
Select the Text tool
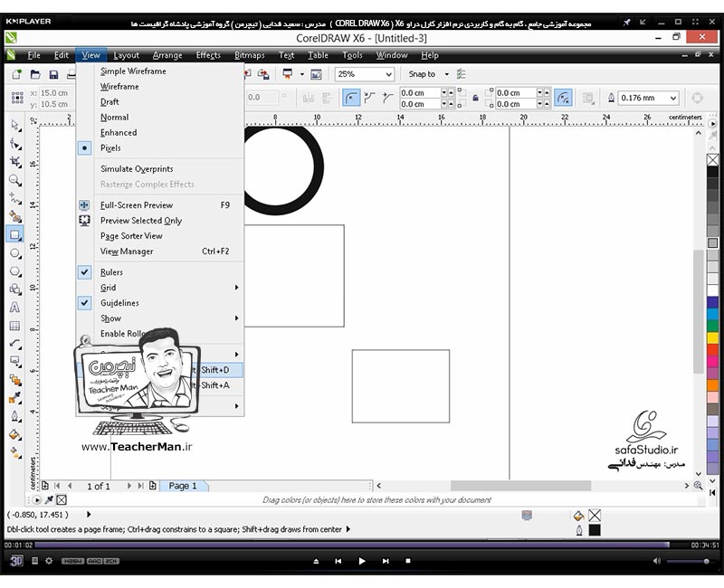click(x=15, y=308)
